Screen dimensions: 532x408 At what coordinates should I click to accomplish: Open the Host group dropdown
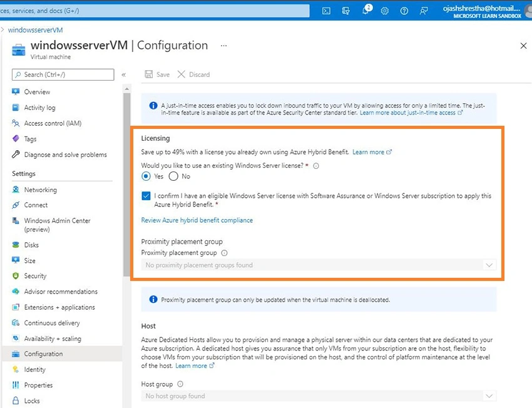[x=319, y=395]
